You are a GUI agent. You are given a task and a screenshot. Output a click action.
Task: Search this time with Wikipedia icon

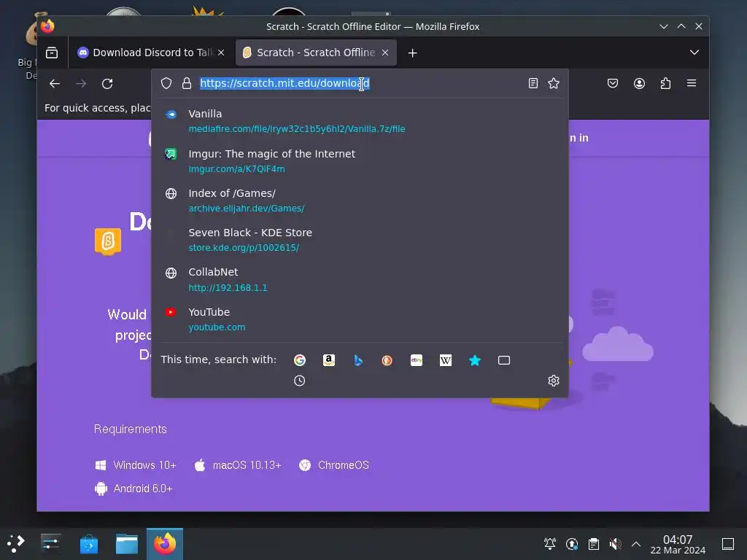tap(446, 360)
